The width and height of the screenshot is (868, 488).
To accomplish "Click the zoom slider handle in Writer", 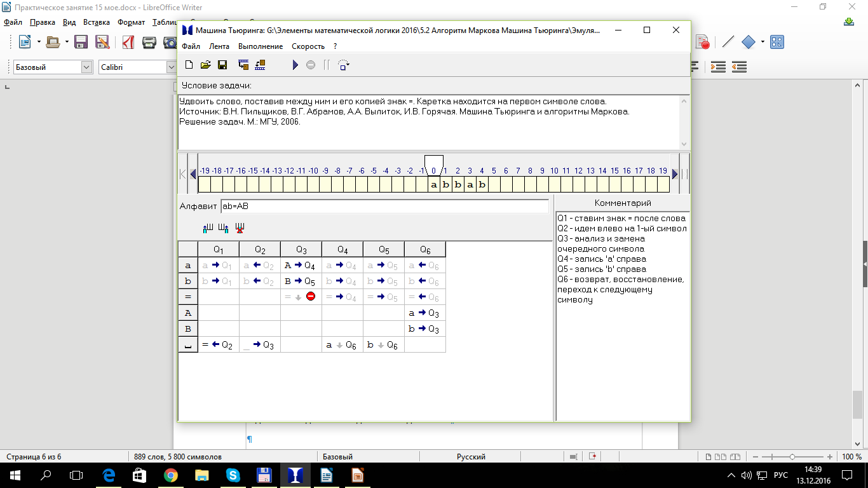I will (x=792, y=457).
